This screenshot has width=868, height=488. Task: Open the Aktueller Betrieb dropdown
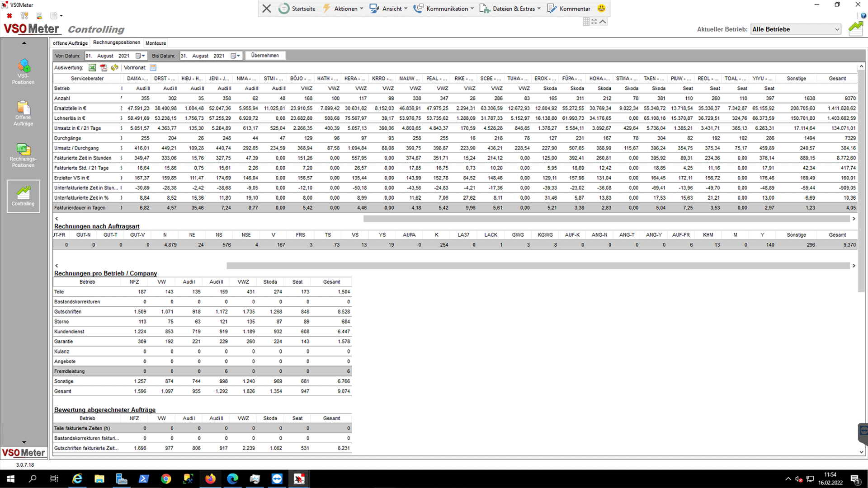(x=796, y=29)
